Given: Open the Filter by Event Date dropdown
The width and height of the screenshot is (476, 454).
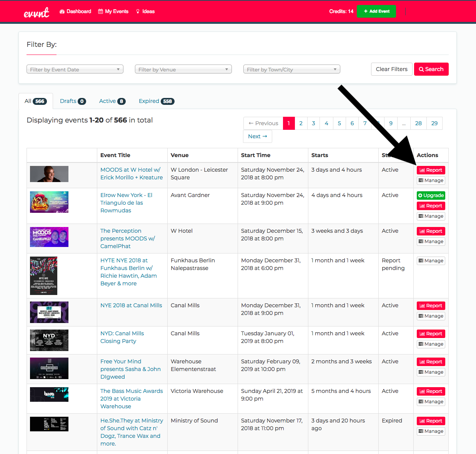Looking at the screenshot, I should click(75, 69).
